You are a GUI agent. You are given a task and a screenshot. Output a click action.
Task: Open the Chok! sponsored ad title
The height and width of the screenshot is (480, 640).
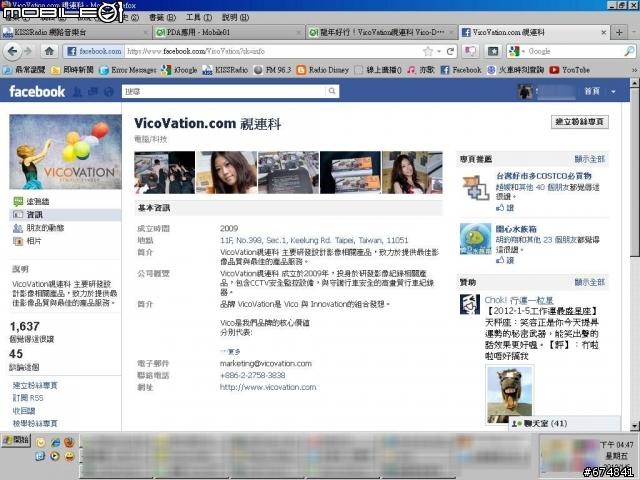point(519,300)
